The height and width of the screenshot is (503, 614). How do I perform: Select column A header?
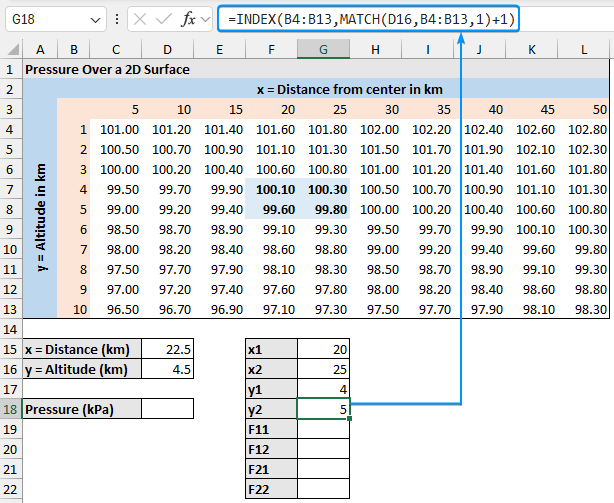(x=40, y=49)
